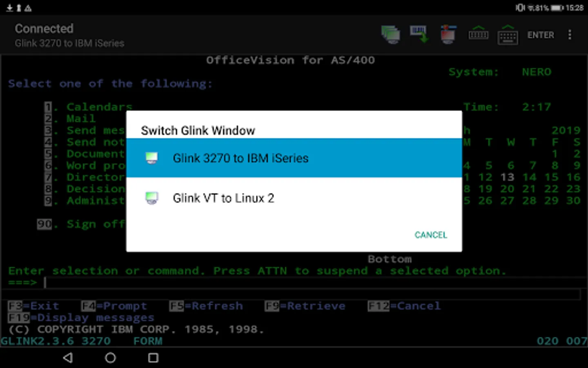Select menu option 2 Mail
This screenshot has width=588, height=368.
[70, 119]
